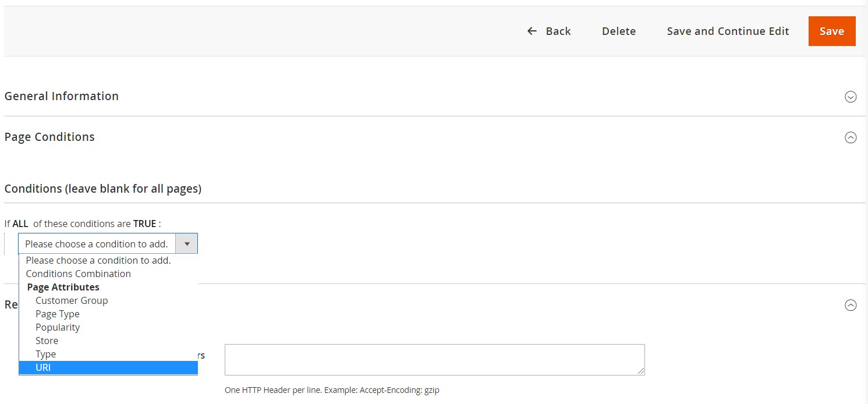Image resolution: width=868 pixels, height=404 pixels.
Task: Click inside the HTTP headers text area
Action: coord(434,360)
